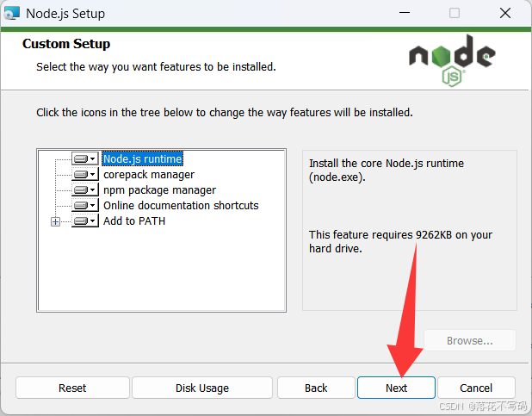This screenshot has width=532, height=416.
Task: Close the Node.js Setup window
Action: pyautogui.click(x=505, y=13)
